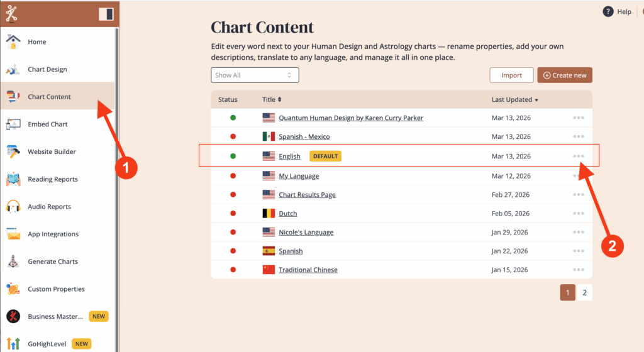Open three-dot menu for English row
644x352 pixels.
pos(579,156)
